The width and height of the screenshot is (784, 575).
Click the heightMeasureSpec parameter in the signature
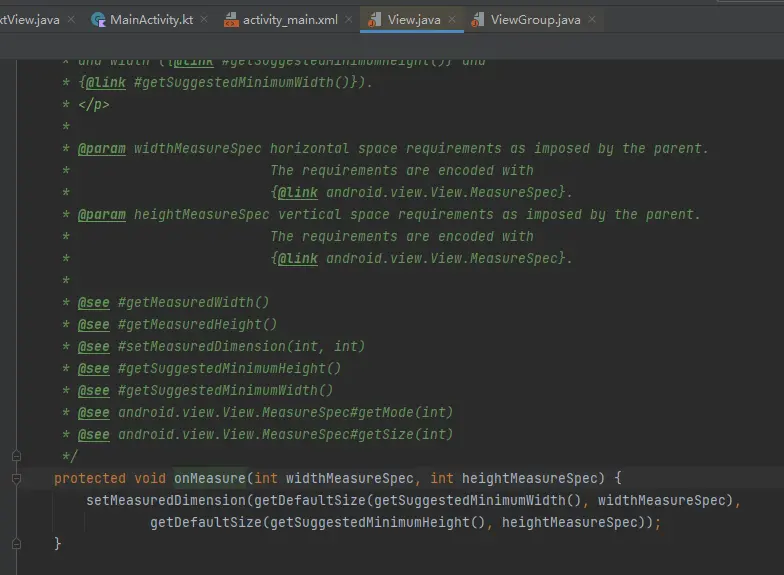(x=530, y=478)
